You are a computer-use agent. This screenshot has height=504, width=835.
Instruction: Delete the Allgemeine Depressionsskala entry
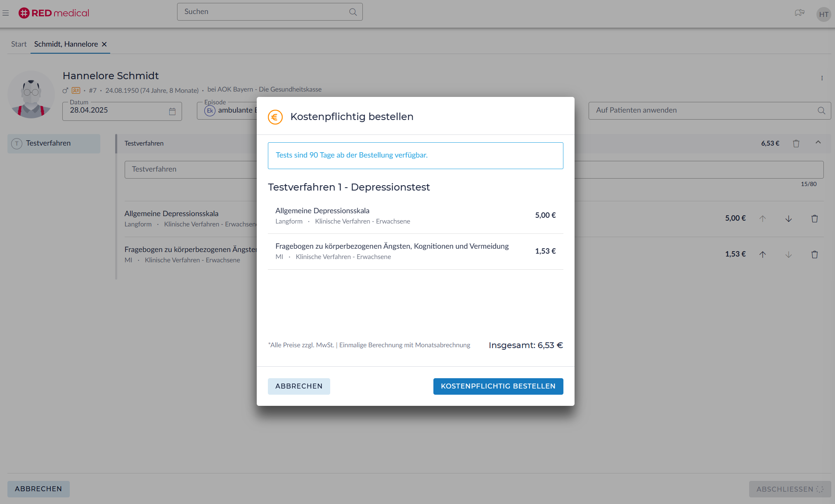tap(814, 219)
